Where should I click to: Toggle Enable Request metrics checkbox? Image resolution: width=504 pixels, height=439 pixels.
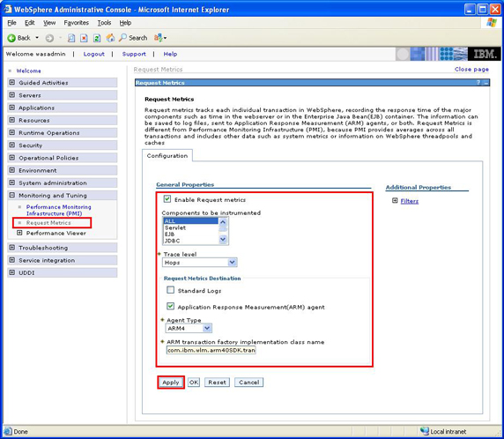pos(167,199)
